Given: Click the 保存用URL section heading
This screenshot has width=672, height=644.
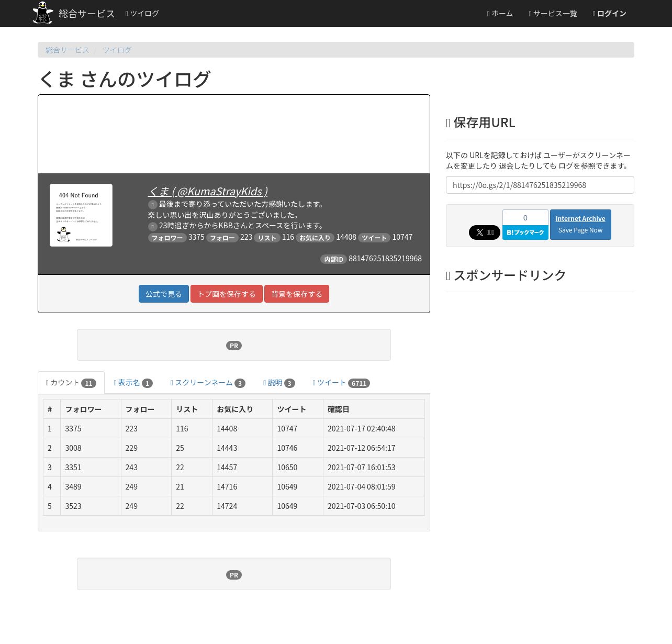Looking at the screenshot, I should (480, 123).
